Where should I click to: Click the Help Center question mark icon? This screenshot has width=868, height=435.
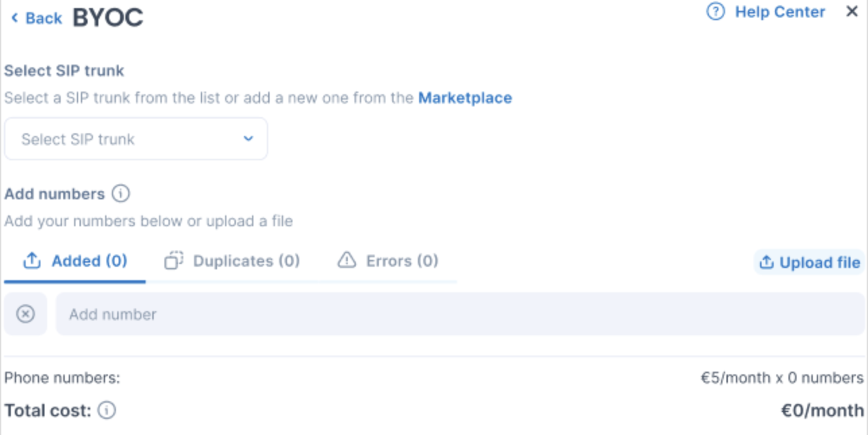[x=716, y=12]
